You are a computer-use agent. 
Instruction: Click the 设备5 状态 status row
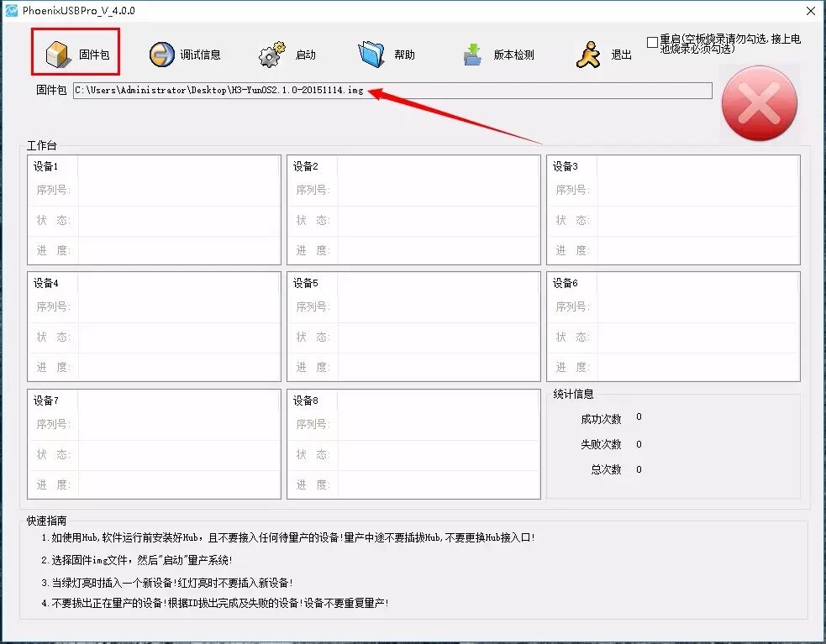click(438, 338)
